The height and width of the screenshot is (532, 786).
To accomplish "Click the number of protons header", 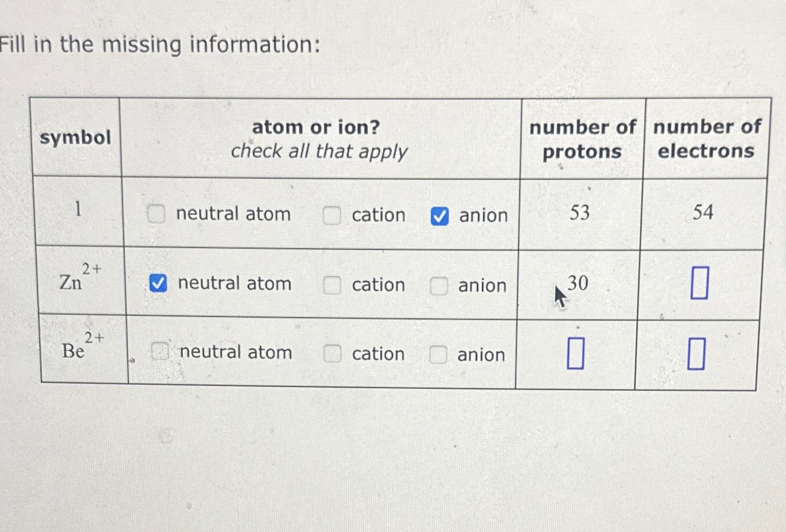I will 582,139.
